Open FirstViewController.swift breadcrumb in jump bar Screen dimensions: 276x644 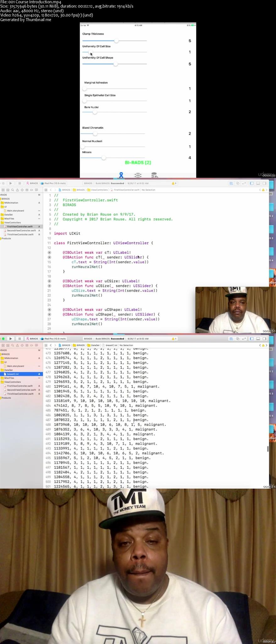125,190
